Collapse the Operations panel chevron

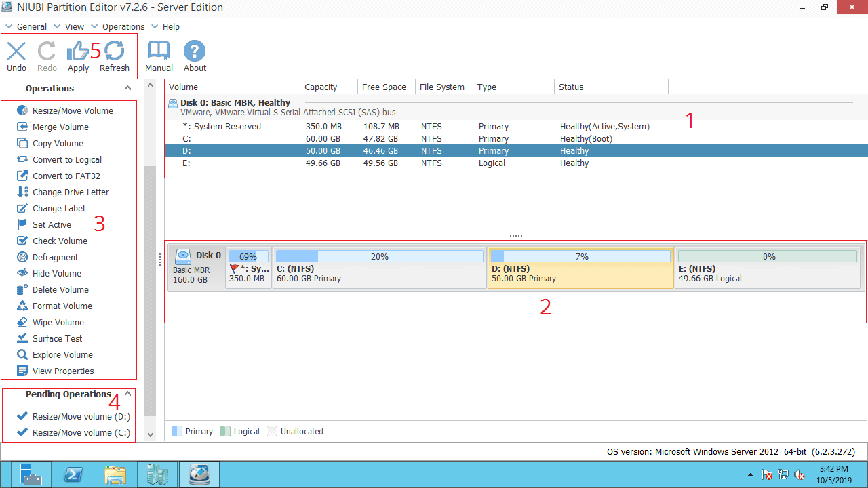(x=127, y=88)
